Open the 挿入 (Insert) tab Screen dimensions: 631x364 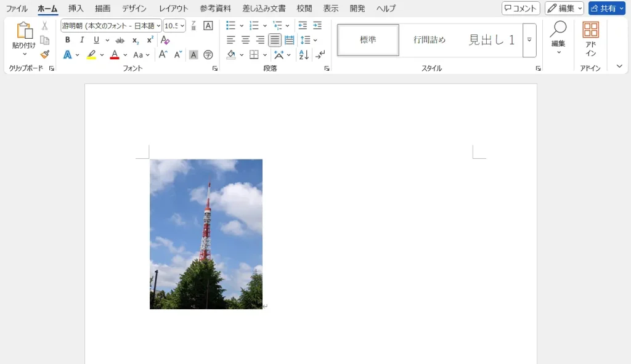(x=76, y=9)
